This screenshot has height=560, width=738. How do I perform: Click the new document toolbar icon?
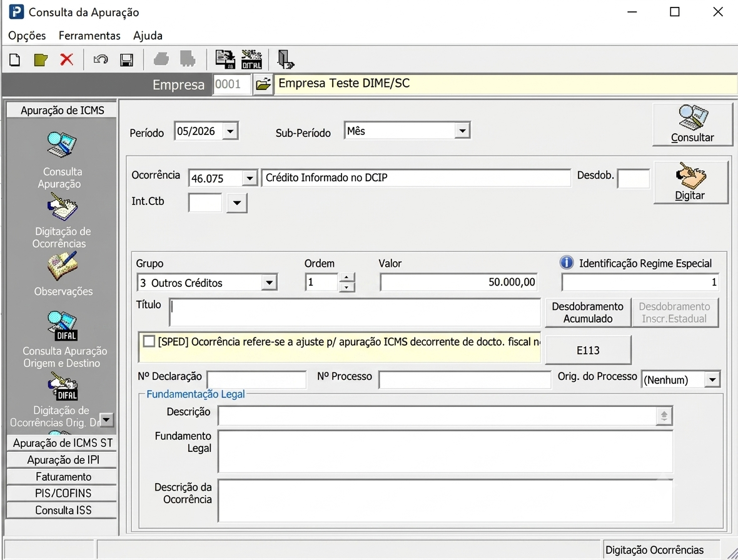(14, 60)
